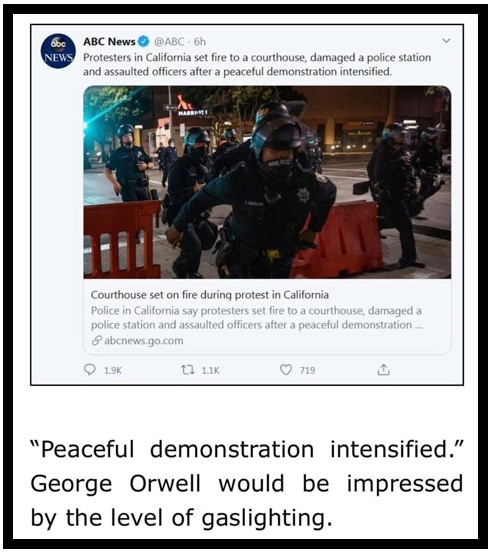Select the tweet text about Protesters in California
This screenshot has width=494, height=552.
pyautogui.click(x=257, y=64)
